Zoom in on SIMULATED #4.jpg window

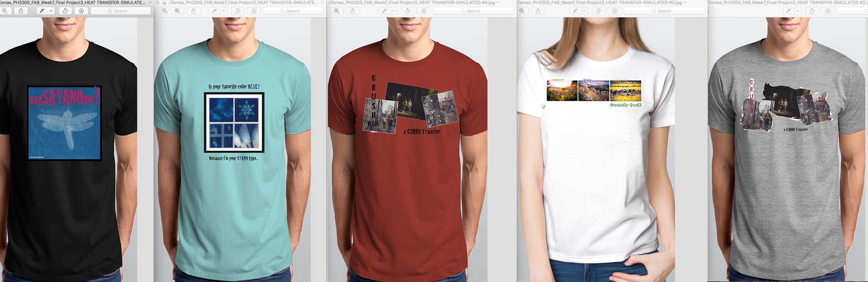pyautogui.click(x=337, y=11)
